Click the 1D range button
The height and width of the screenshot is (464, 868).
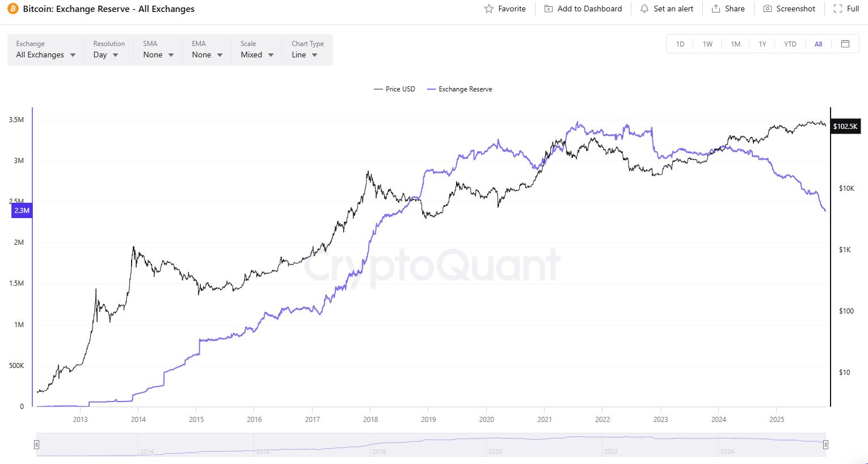click(x=680, y=44)
